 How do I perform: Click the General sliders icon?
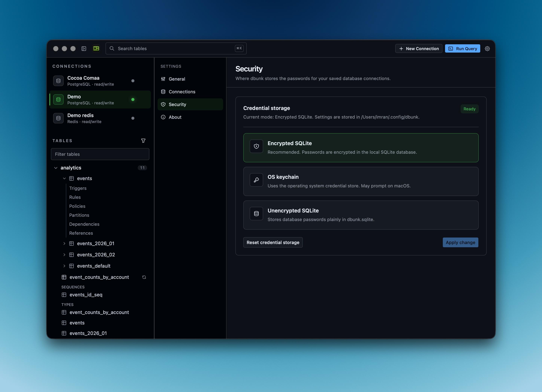pos(163,79)
